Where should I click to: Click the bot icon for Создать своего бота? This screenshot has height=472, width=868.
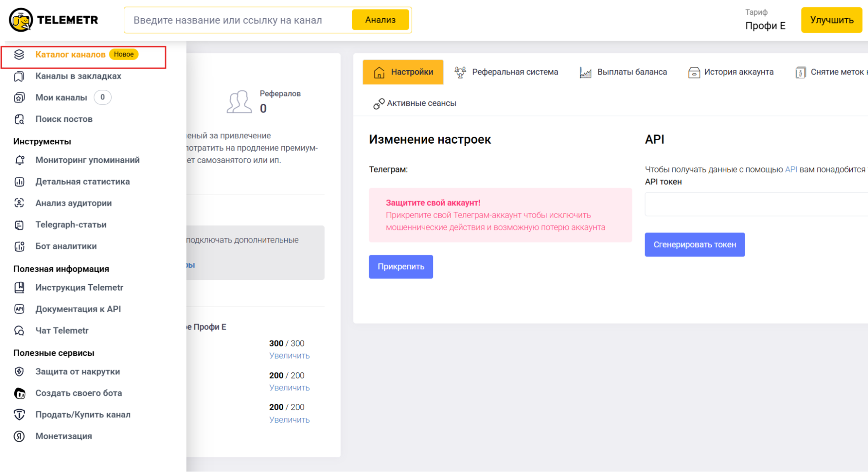pyautogui.click(x=20, y=393)
